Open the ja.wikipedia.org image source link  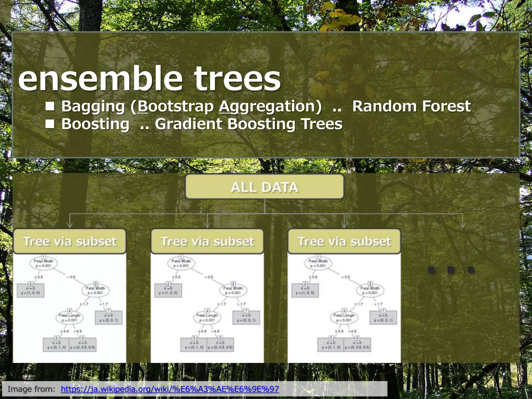[170, 389]
